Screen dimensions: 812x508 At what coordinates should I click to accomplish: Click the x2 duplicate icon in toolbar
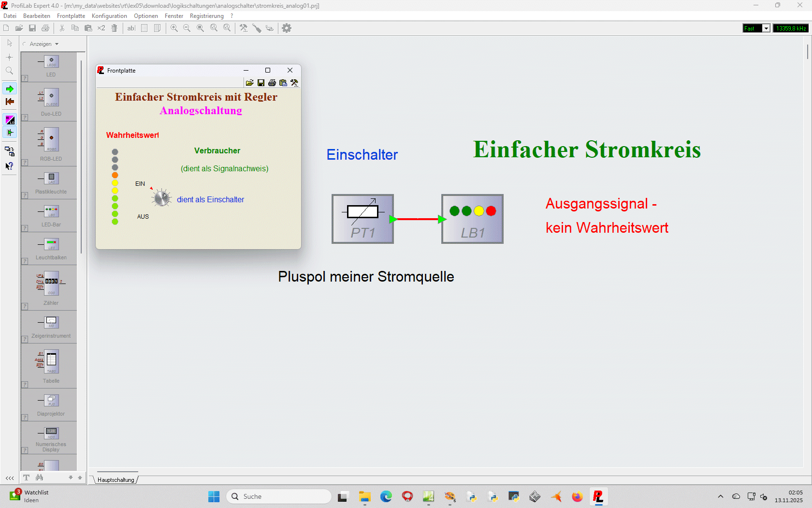point(101,28)
